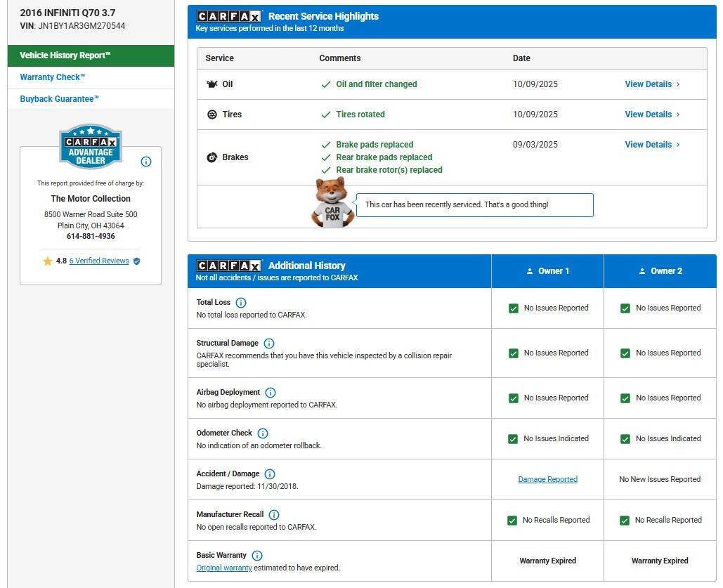Viewport: 723px width, 588px height.
Task: Click the CARFAX Advantage Dealer badge
Action: 91,146
